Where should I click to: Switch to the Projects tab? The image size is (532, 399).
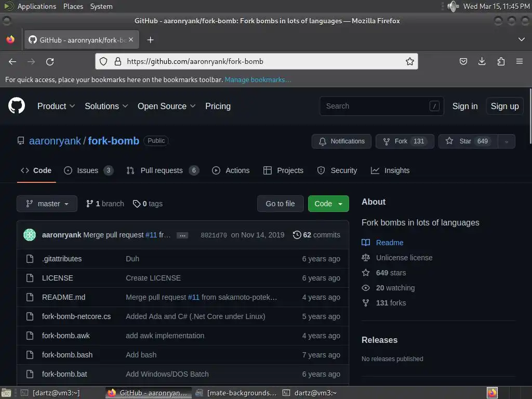point(283,170)
